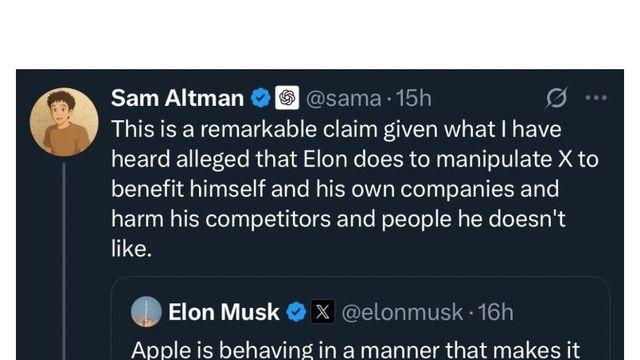Click the word 'like.' ending Sam's post
The image size is (640, 360).
tap(131, 249)
